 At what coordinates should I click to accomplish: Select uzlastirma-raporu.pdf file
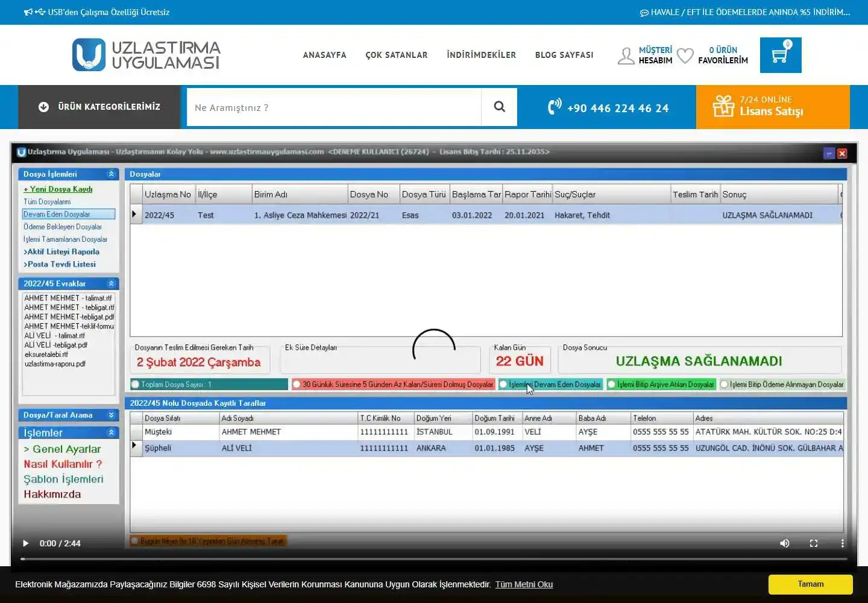tap(55, 364)
